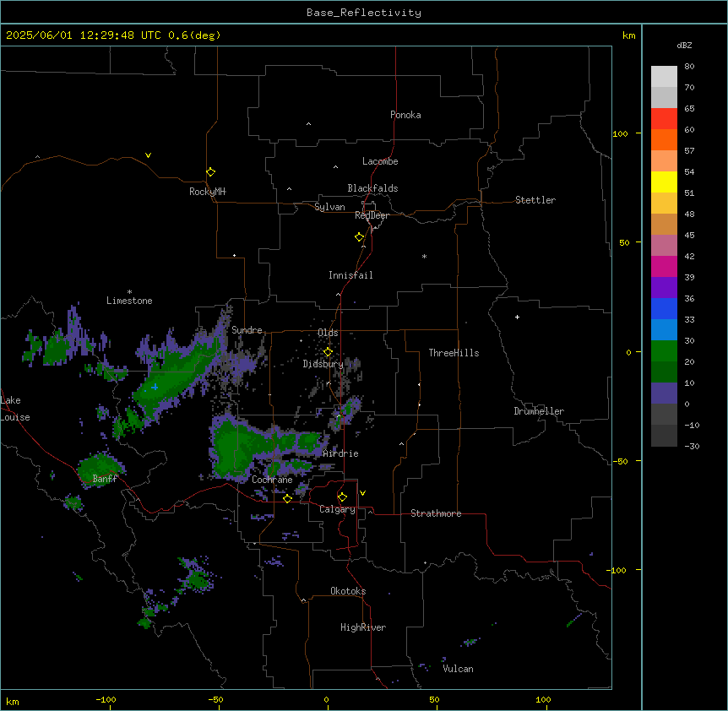
Task: Click the blue cross marker in the green echo
Action: point(155,387)
